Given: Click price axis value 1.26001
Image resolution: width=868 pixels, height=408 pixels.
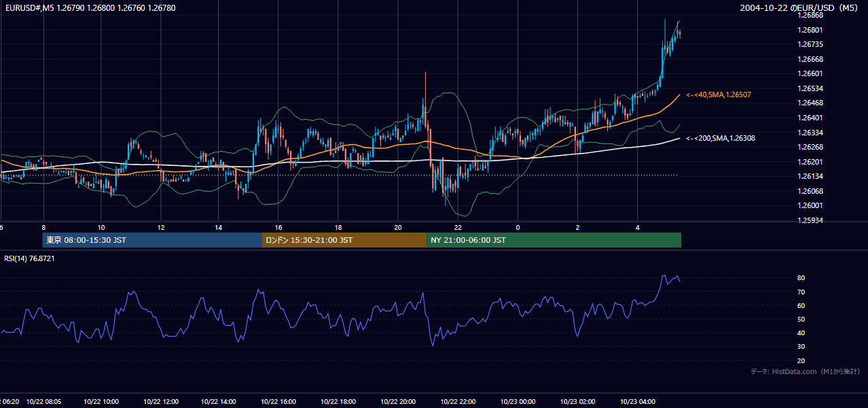Looking at the screenshot, I should coord(809,205).
